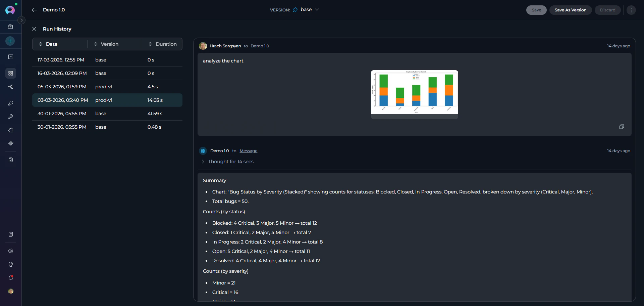Image resolution: width=644 pixels, height=306 pixels.
Task: Copy the chat message using copy icon
Action: 622,127
